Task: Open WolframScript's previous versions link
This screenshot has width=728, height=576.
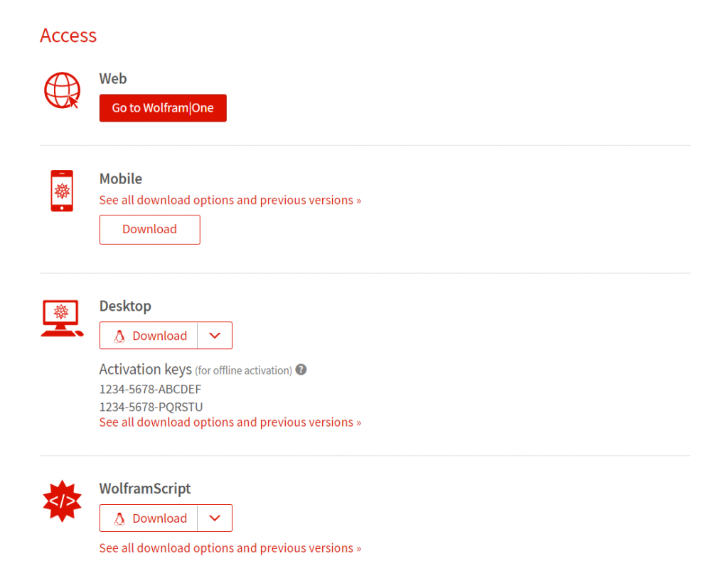Action: pyautogui.click(x=230, y=548)
